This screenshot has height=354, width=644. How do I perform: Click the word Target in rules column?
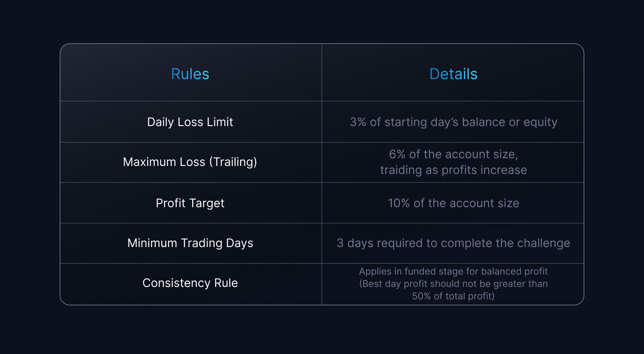point(207,203)
